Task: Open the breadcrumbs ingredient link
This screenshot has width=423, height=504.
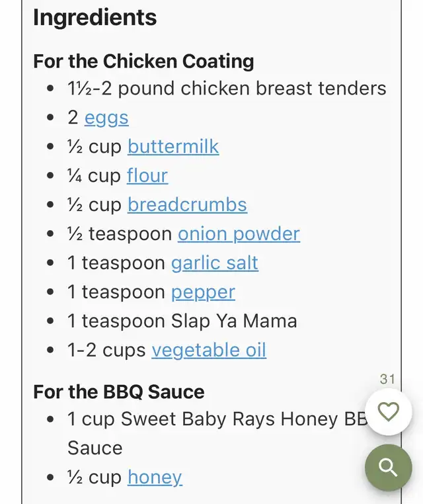Action: click(x=187, y=205)
